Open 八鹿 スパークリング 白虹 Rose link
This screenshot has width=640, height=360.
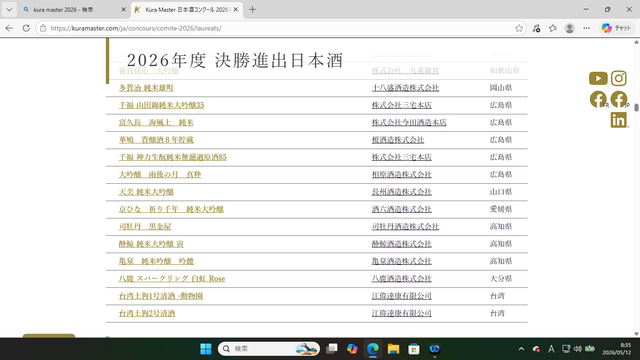[x=172, y=278]
